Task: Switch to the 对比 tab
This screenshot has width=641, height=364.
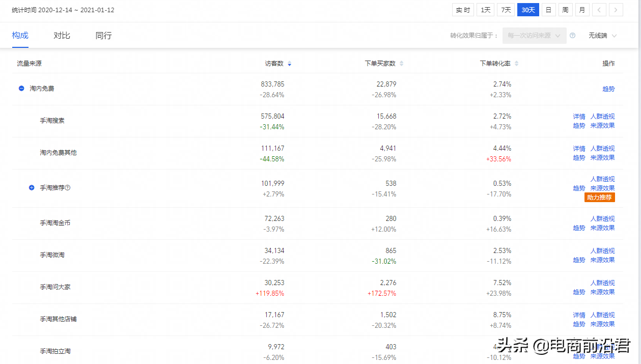Action: (62, 35)
